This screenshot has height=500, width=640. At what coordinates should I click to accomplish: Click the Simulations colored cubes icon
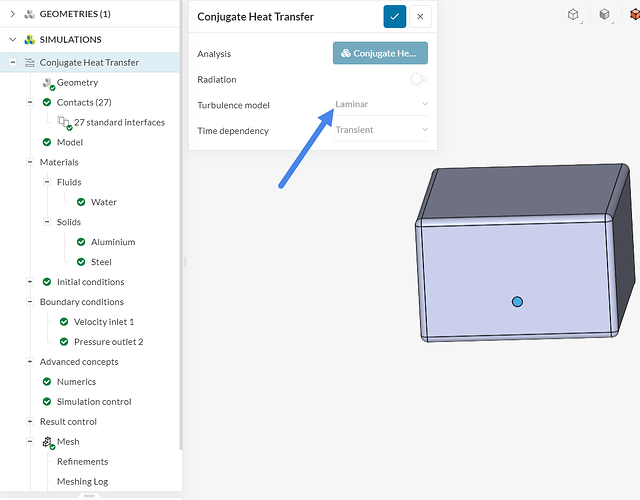click(29, 40)
